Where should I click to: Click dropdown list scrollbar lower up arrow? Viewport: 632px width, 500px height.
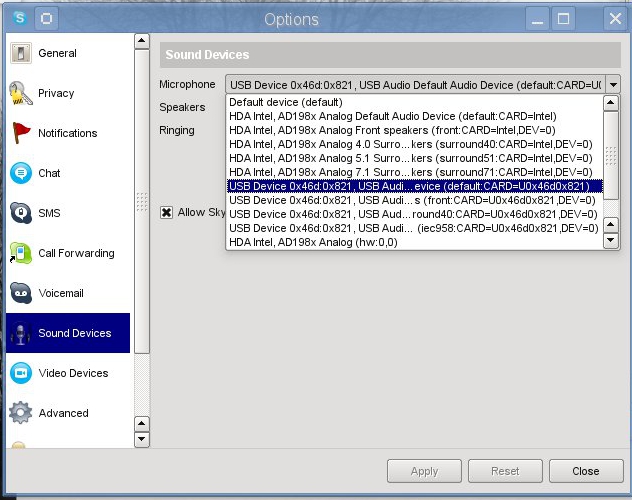click(x=611, y=225)
